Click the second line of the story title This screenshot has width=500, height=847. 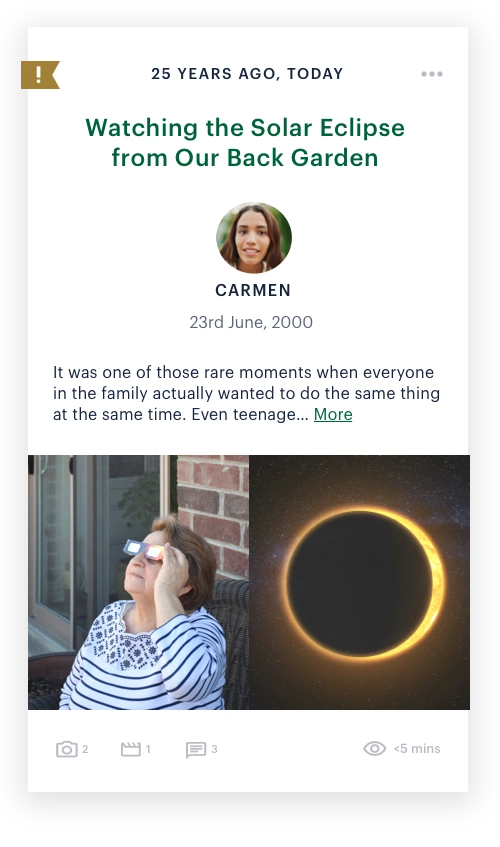(245, 158)
